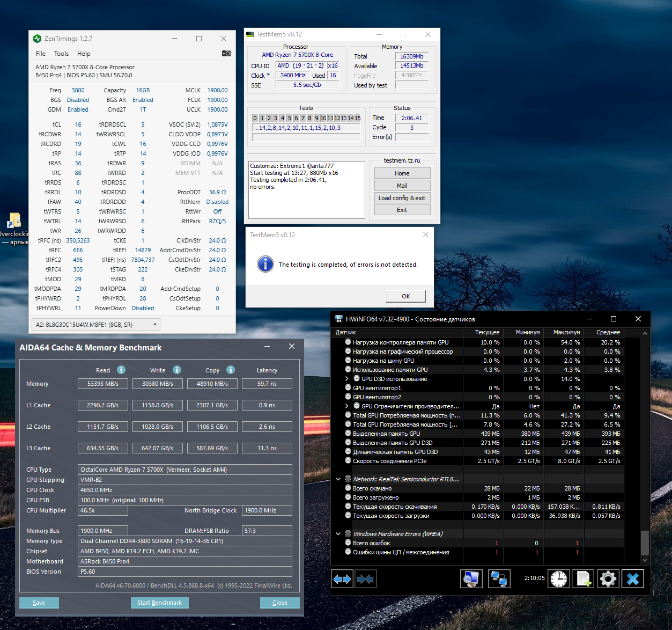Click the blue information icon in TestMem5 dialog
Screen dimensions: 672x630
tap(265, 264)
